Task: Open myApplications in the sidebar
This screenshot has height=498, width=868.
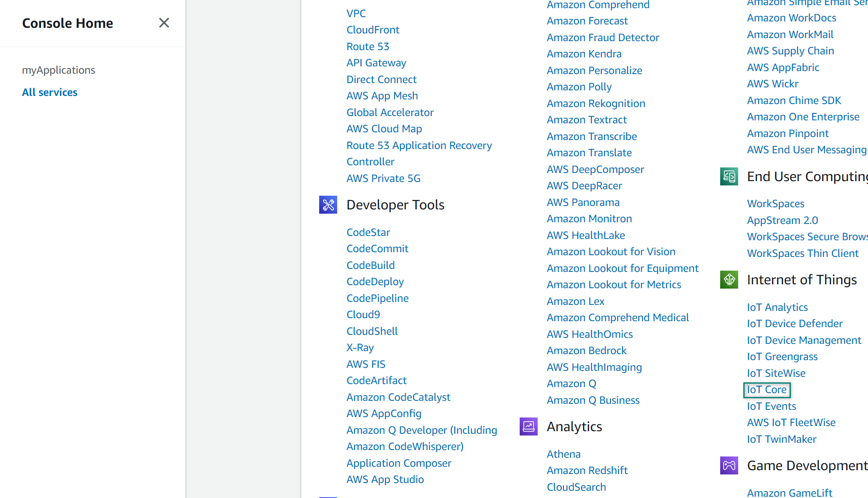Action: [x=59, y=70]
